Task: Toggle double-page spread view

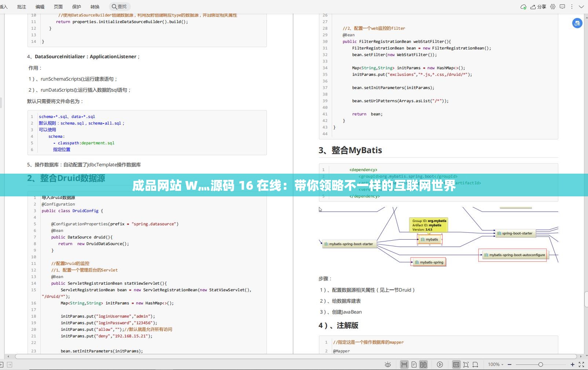Action: 423,365
